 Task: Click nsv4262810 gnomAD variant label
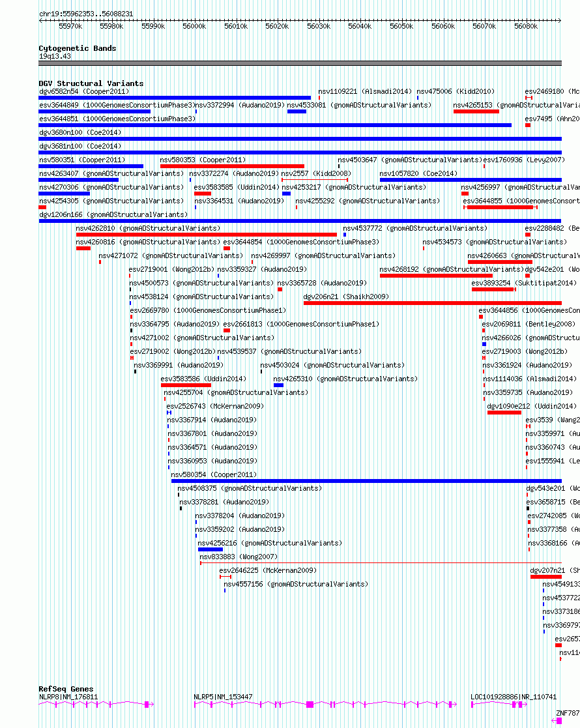(148, 228)
